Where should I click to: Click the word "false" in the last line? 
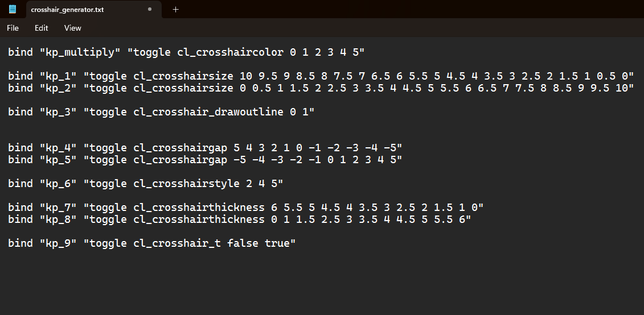pos(243,243)
